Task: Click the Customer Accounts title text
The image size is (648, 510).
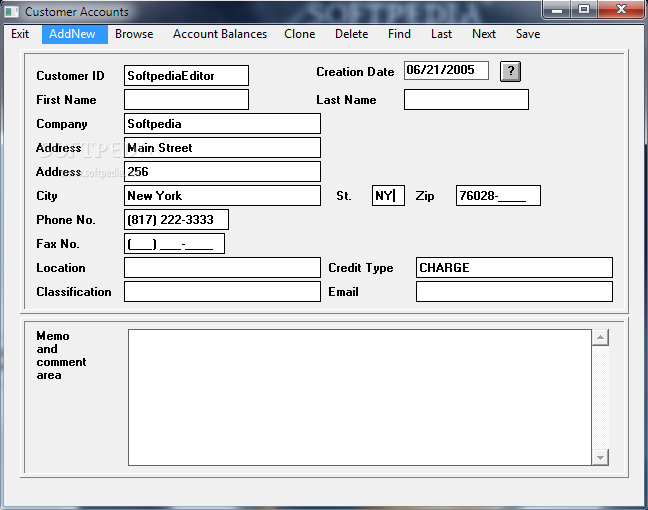Action: point(77,12)
